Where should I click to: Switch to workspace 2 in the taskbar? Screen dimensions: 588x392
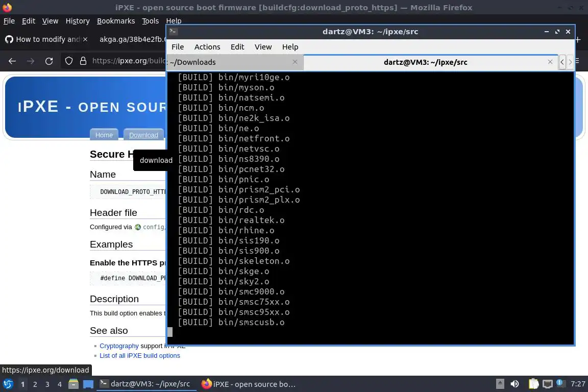[35, 384]
